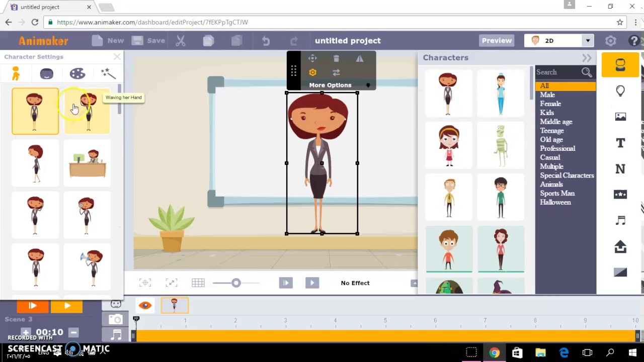This screenshot has height=362, width=644.
Task: Open the Characters library icon in sidebar
Action: [620, 64]
